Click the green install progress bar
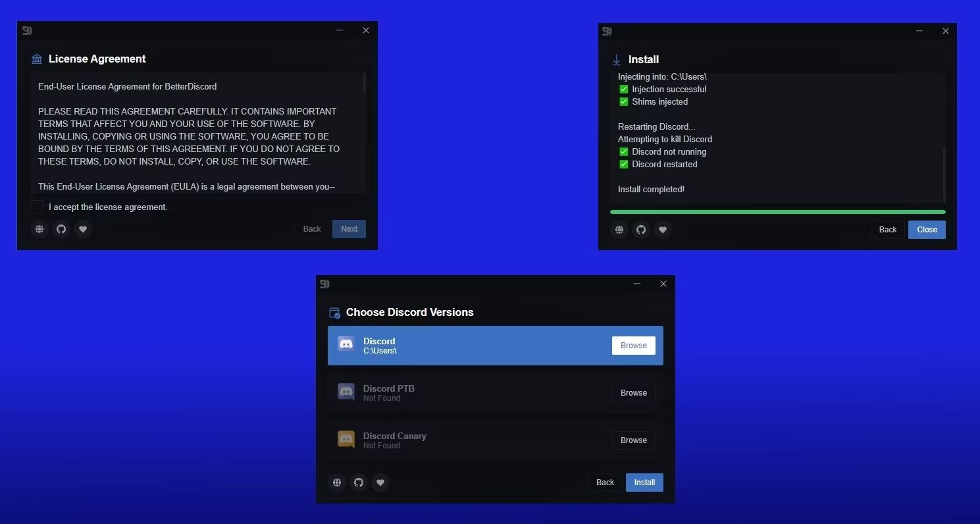This screenshot has width=980, height=524. coord(778,212)
